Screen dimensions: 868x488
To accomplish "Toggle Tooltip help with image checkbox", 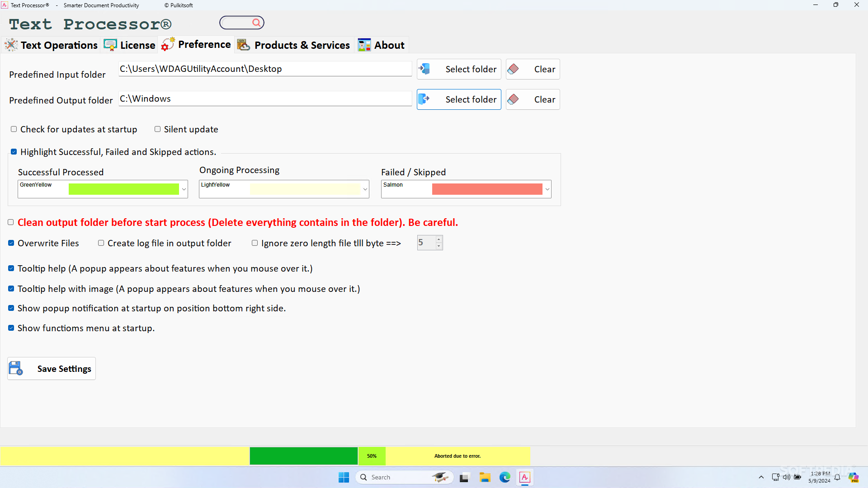I will pos(11,289).
